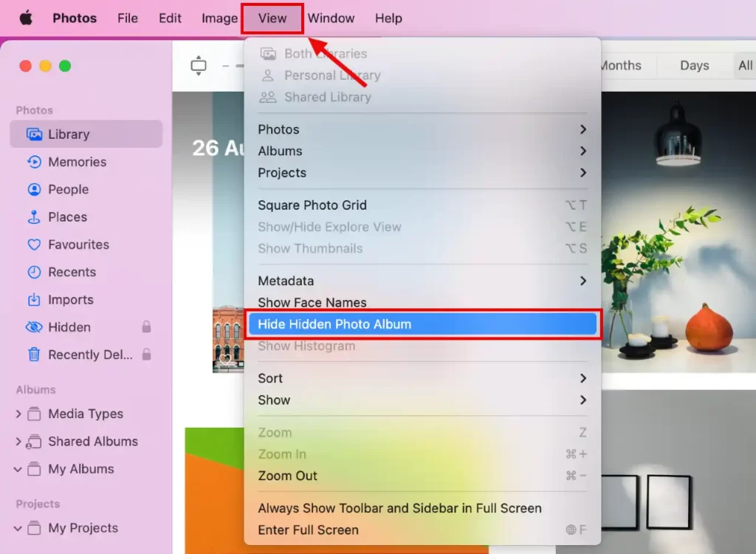Select Memories in the sidebar

click(x=86, y=162)
